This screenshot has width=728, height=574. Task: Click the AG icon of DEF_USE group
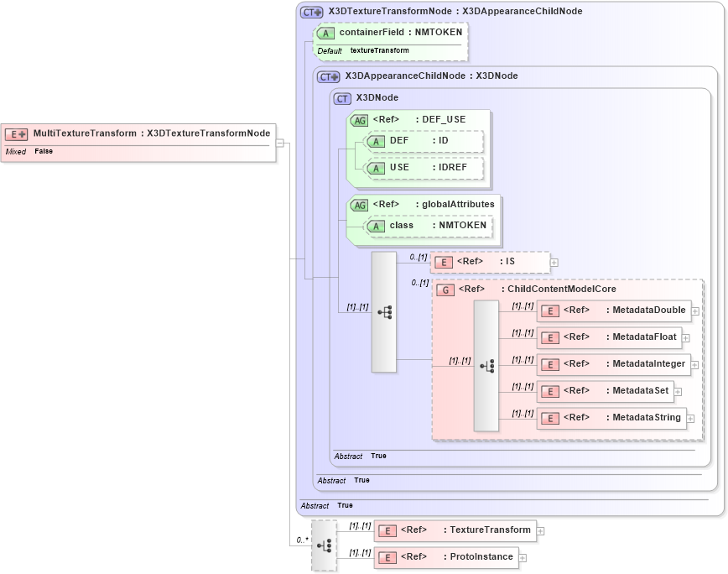[359, 120]
